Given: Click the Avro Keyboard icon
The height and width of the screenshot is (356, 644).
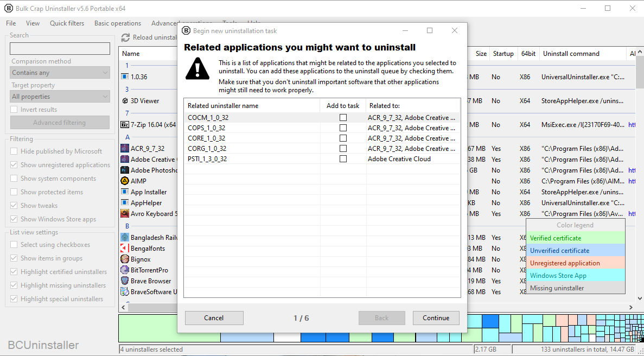Looking at the screenshot, I should [x=125, y=213].
